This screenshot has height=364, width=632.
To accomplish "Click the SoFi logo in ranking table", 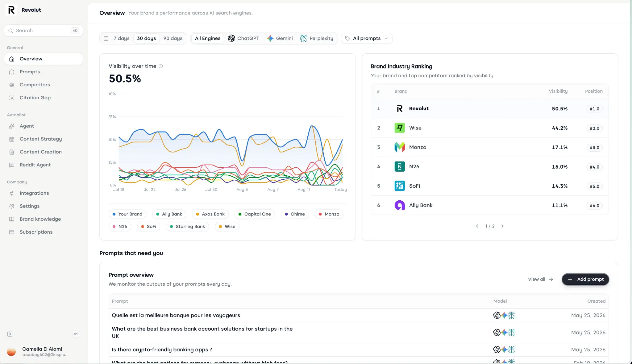I will (x=400, y=186).
